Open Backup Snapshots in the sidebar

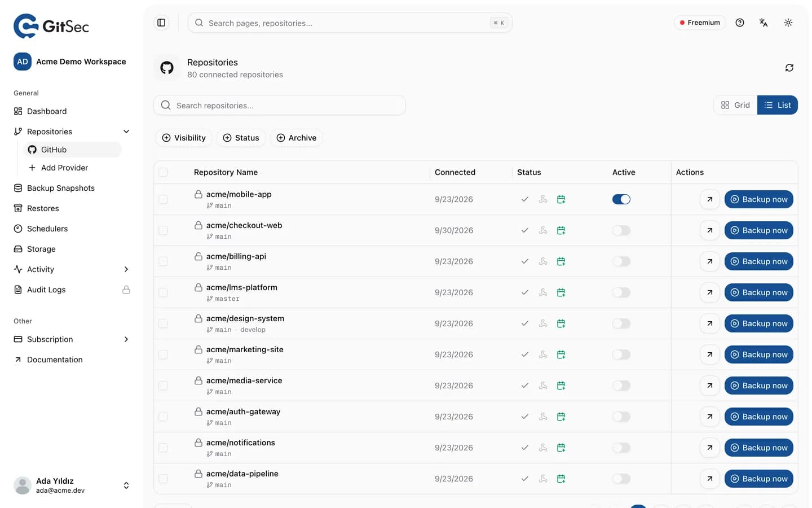click(72, 188)
